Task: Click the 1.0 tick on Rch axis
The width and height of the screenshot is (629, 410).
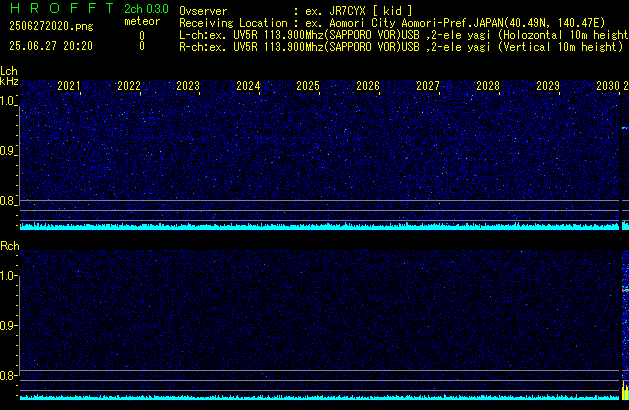Action: click(8, 276)
